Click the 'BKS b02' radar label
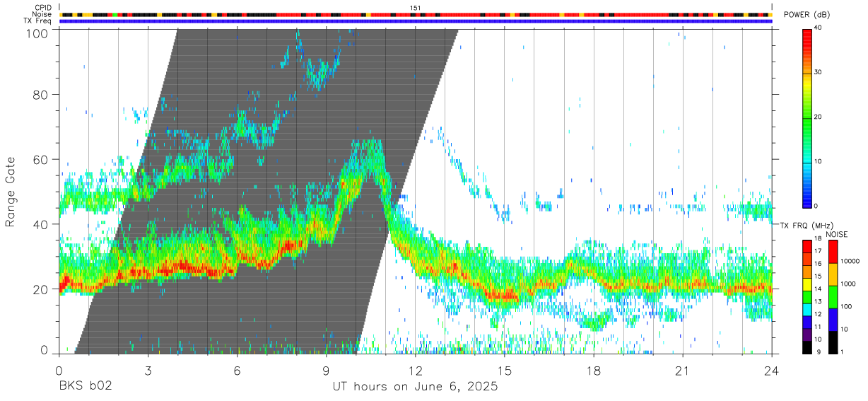 point(85,387)
